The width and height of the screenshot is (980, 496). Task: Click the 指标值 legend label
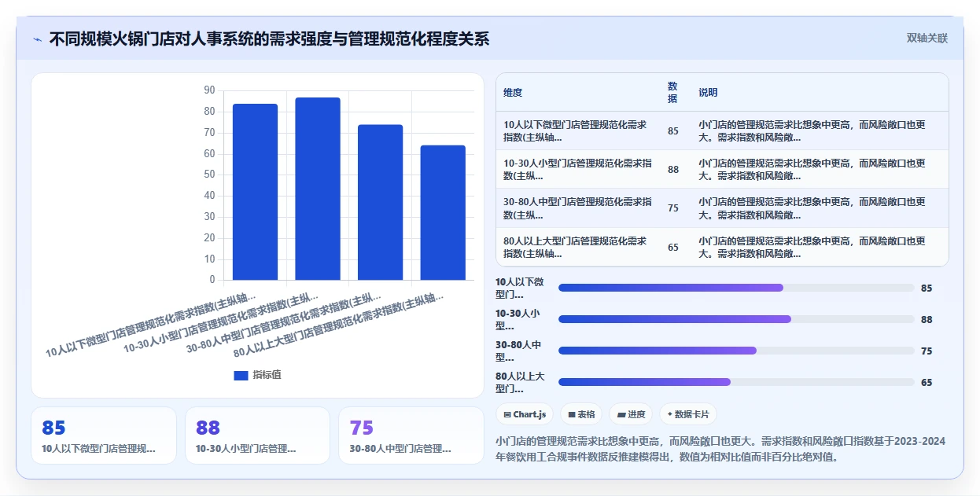click(x=267, y=375)
